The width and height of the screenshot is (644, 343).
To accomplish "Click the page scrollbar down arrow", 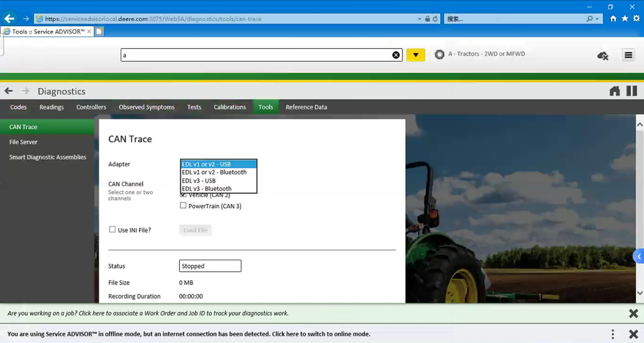I will click(640, 293).
